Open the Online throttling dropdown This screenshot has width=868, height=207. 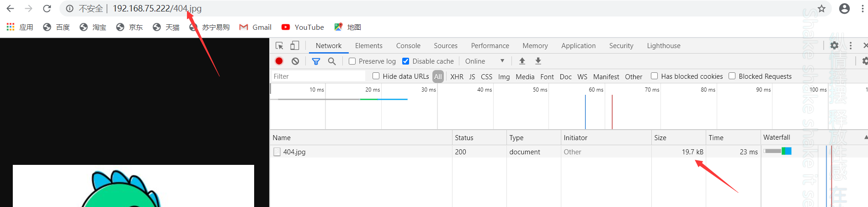485,61
